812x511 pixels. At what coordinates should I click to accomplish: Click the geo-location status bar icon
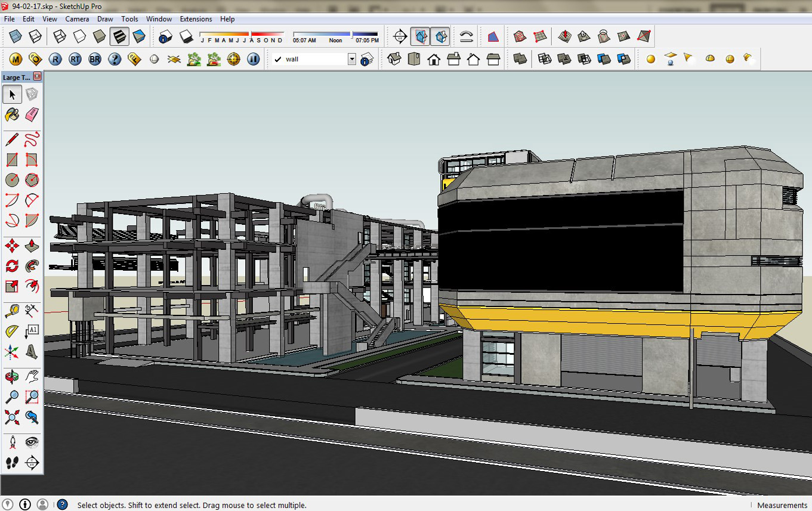point(8,504)
